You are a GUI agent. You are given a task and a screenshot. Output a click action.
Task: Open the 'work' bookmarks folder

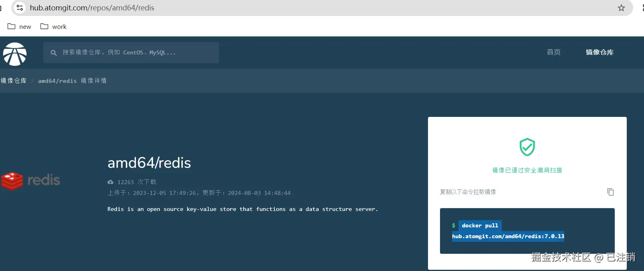53,26
